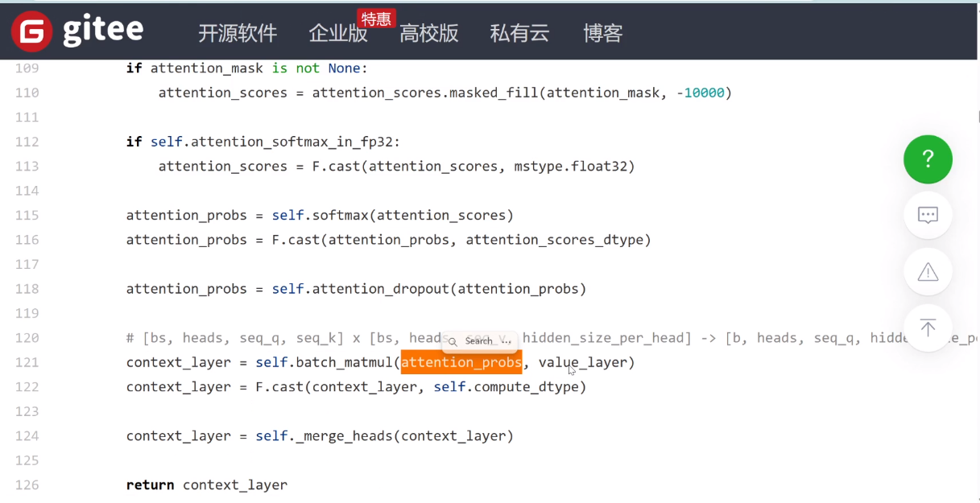Click the 'return context_layer' code line
The height and width of the screenshot is (503, 980).
point(207,485)
